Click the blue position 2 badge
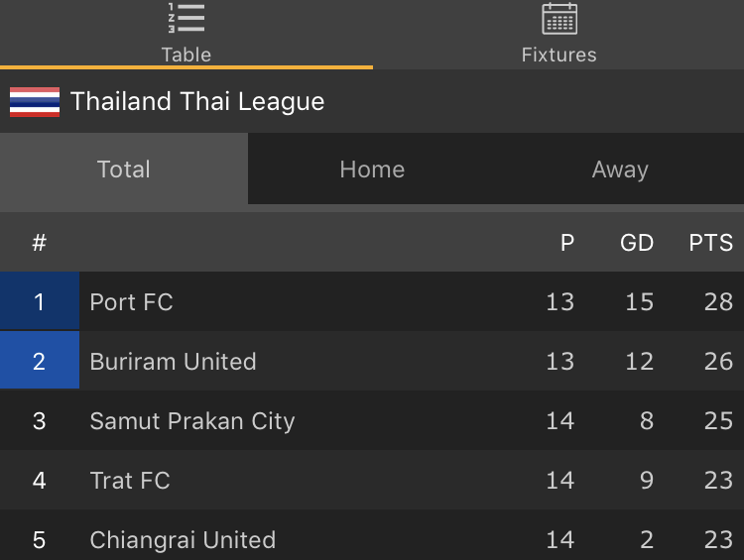 40,362
